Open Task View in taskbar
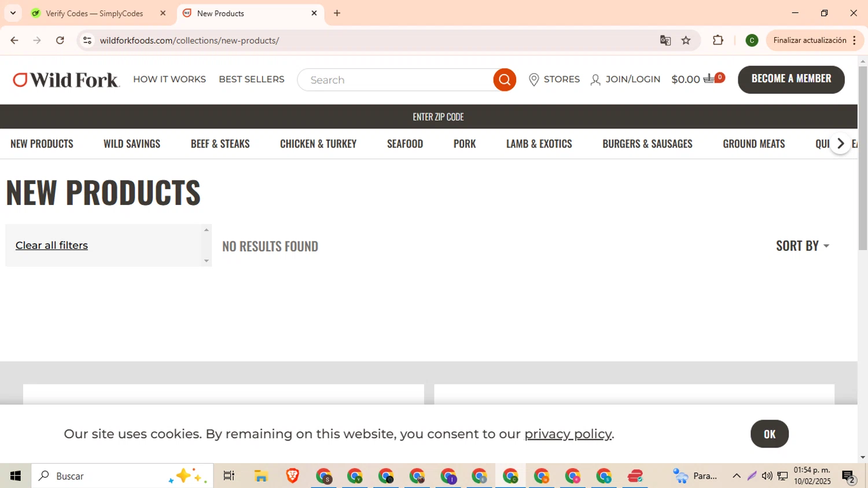This screenshot has height=488, width=868. [x=229, y=476]
